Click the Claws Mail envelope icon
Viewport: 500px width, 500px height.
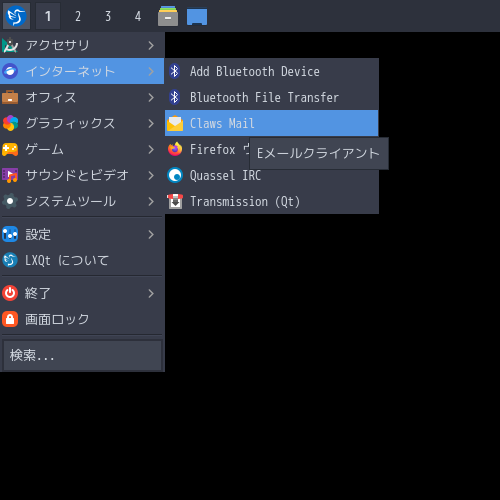[175, 123]
